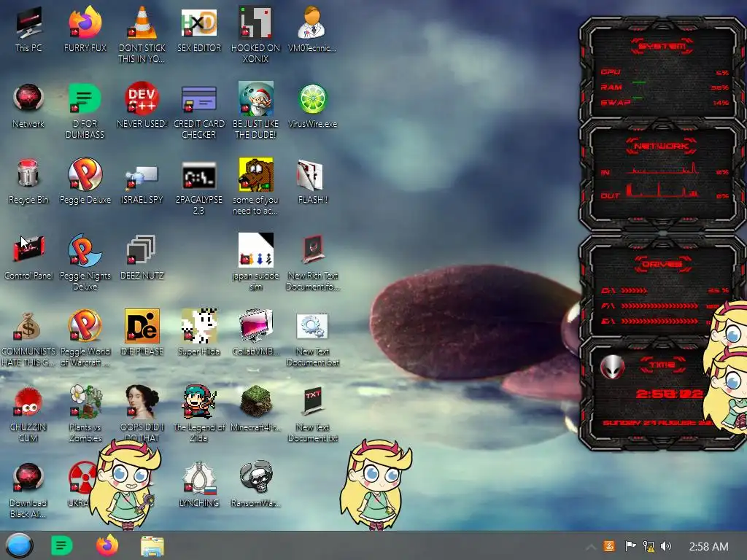This screenshot has height=560, width=747.
Task: Select the New Text Document.bat file
Action: (x=312, y=339)
